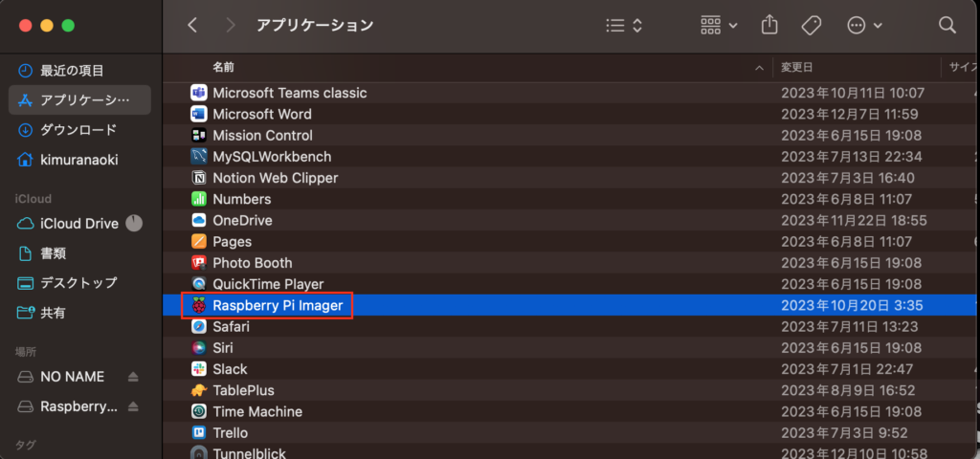The width and height of the screenshot is (980, 459).
Task: Click date 2023年12月7日 11:59
Action: pos(850,115)
